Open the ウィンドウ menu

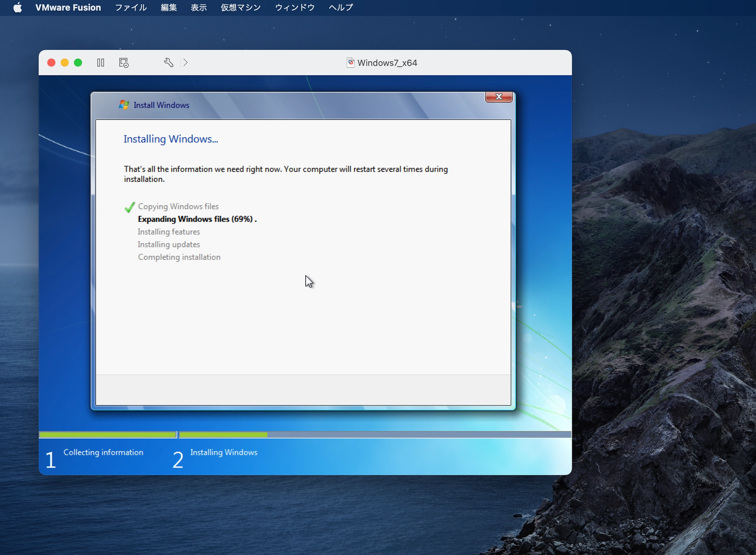[x=294, y=7]
